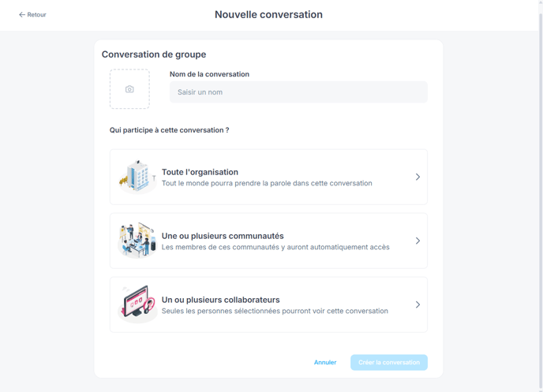Image resolution: width=543 pixels, height=392 pixels.
Task: Expand the Toute l'organisation chevron
Action: pyautogui.click(x=418, y=177)
